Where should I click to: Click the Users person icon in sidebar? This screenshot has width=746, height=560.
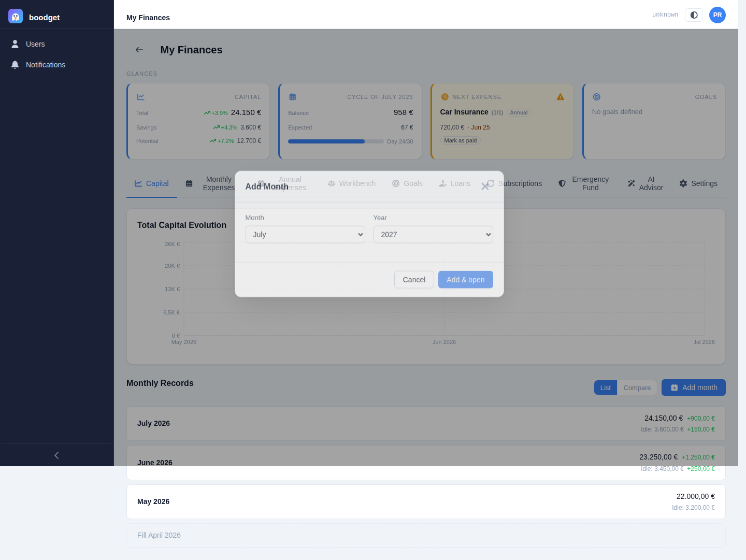click(x=15, y=44)
